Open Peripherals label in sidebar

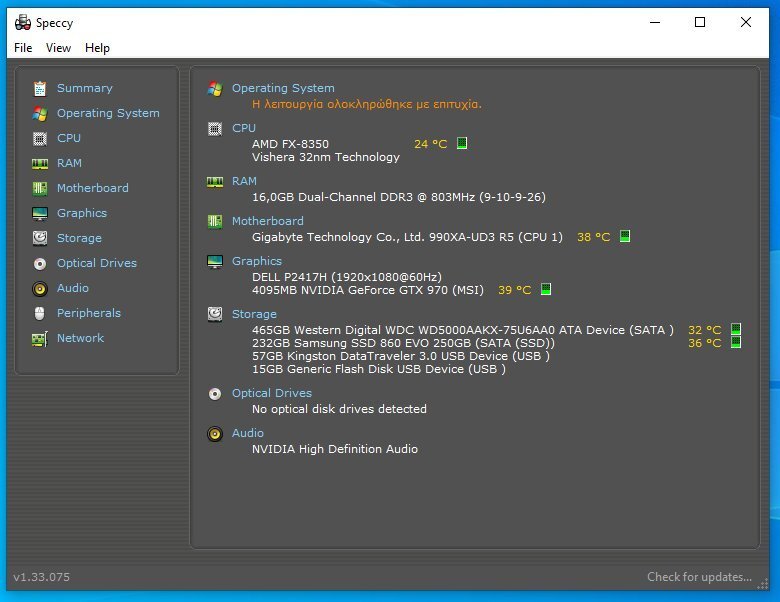[89, 313]
